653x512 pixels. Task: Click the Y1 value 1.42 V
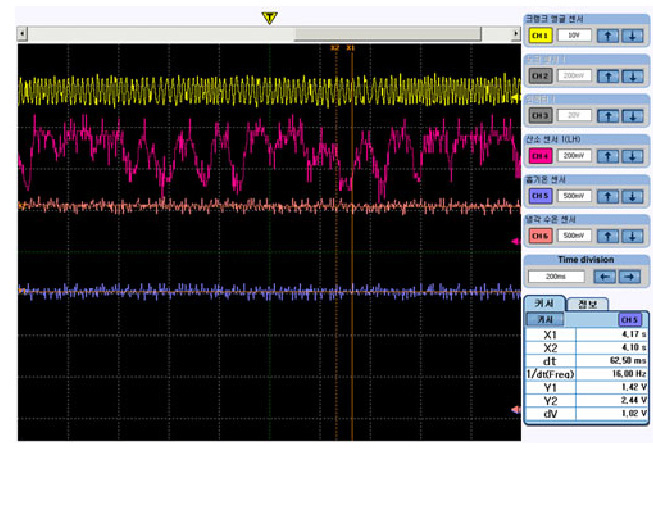[x=634, y=387]
